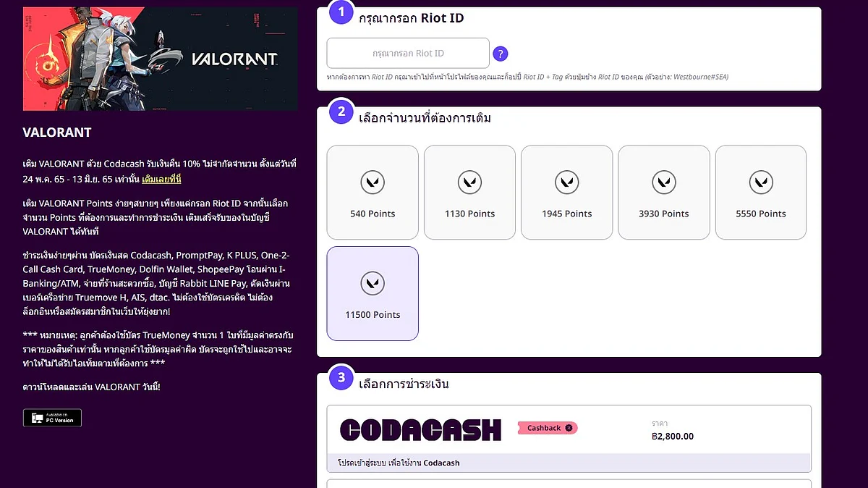Select the 11500 Points card
The width and height of the screenshot is (868, 488).
pos(373,293)
